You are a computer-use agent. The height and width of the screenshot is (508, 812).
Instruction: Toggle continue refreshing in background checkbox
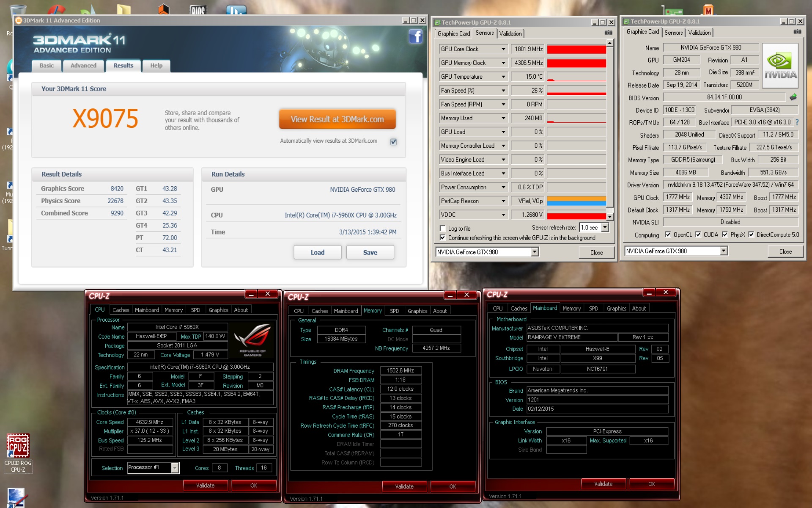pos(442,237)
